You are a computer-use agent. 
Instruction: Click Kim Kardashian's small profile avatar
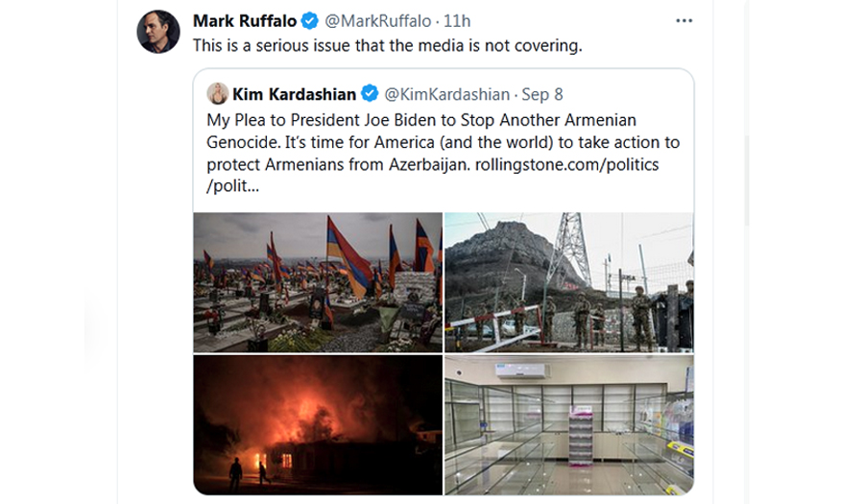click(218, 94)
